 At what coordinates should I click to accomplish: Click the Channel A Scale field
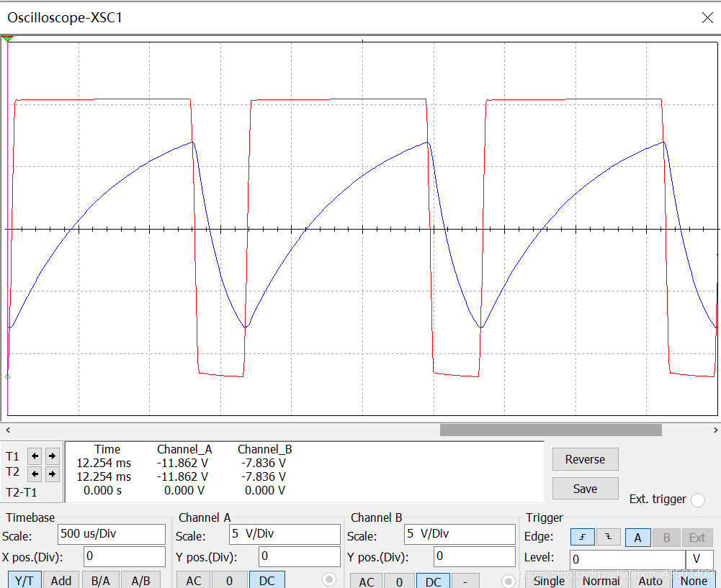click(x=285, y=534)
